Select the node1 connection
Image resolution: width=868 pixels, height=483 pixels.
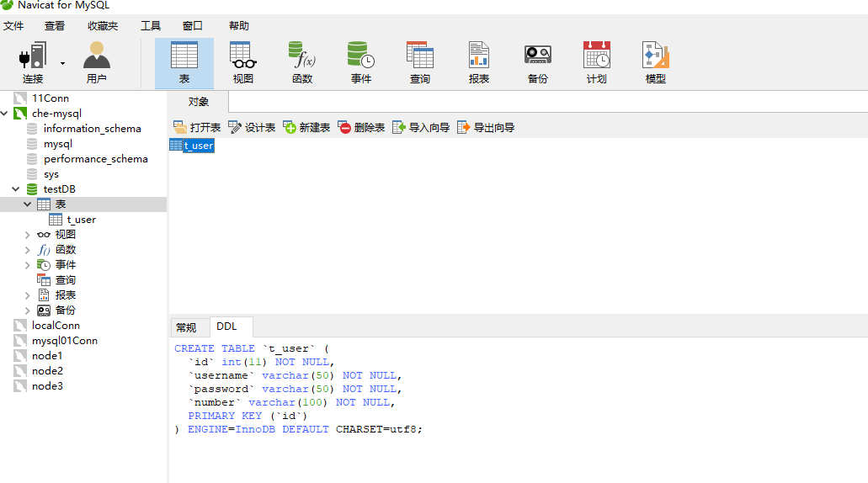tap(47, 356)
